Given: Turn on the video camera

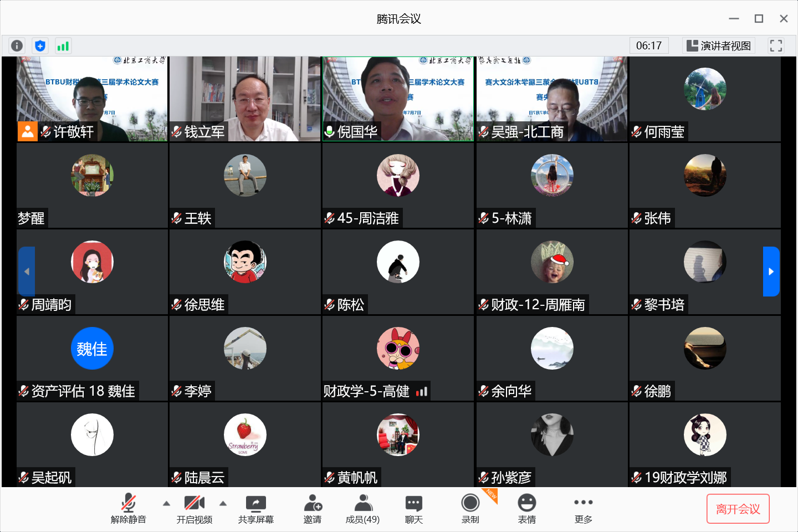Looking at the screenshot, I should click(x=195, y=509).
